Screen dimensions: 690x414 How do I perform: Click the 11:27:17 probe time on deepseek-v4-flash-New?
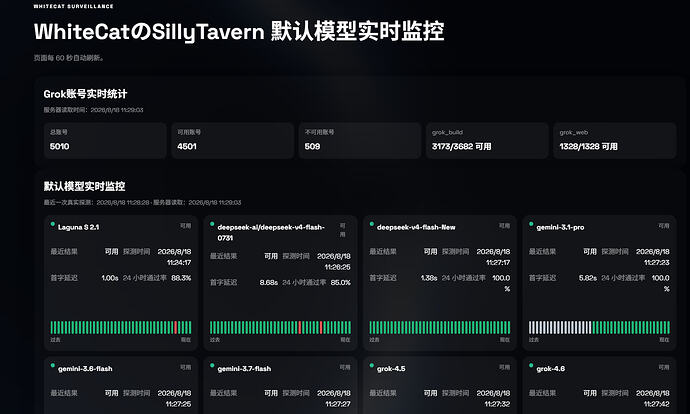(x=498, y=263)
